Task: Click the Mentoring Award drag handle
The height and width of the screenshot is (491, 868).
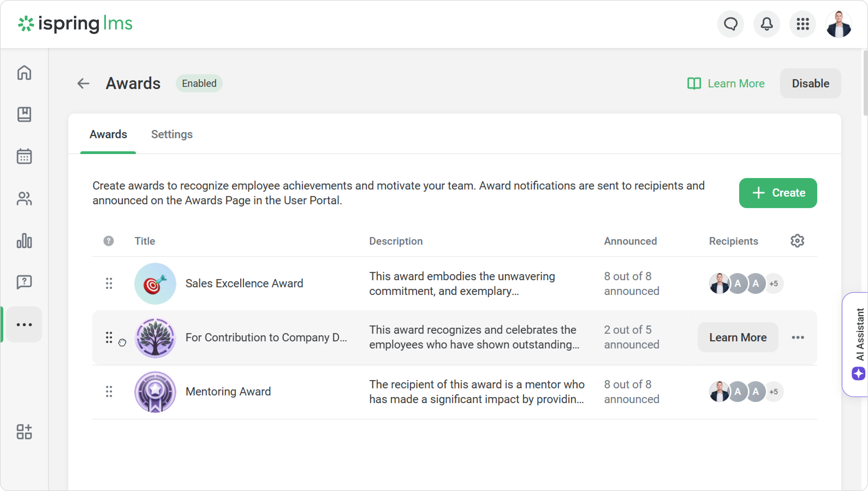Action: coord(109,392)
